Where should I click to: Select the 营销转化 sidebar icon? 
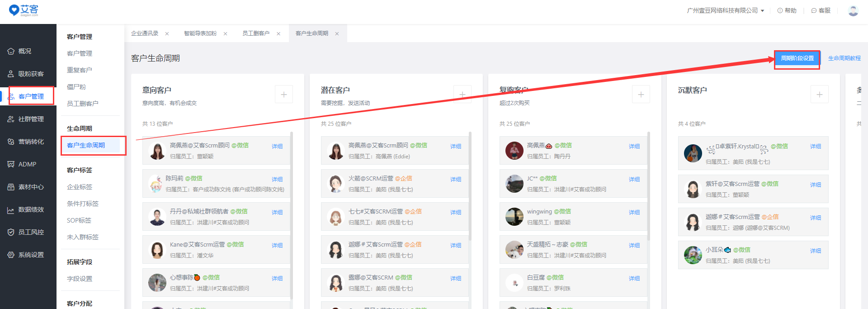click(x=11, y=142)
